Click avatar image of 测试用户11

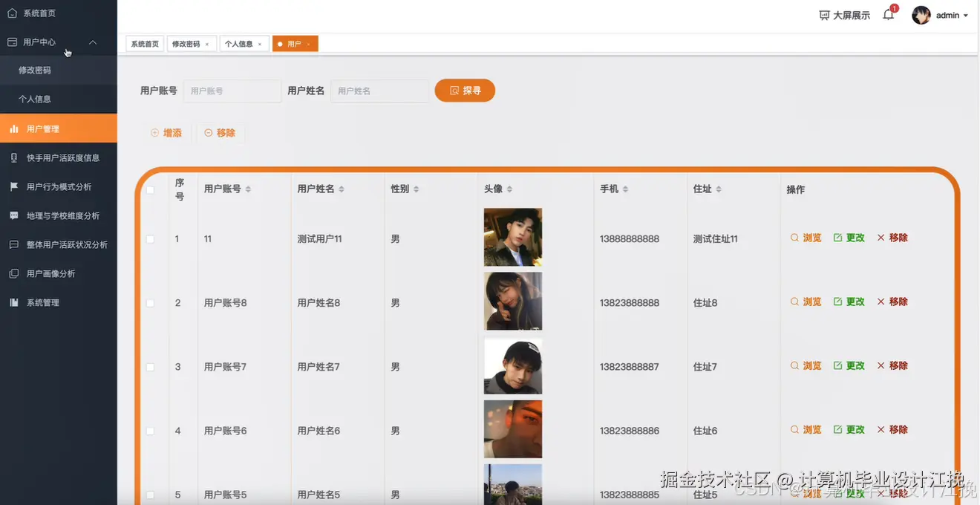coord(513,237)
